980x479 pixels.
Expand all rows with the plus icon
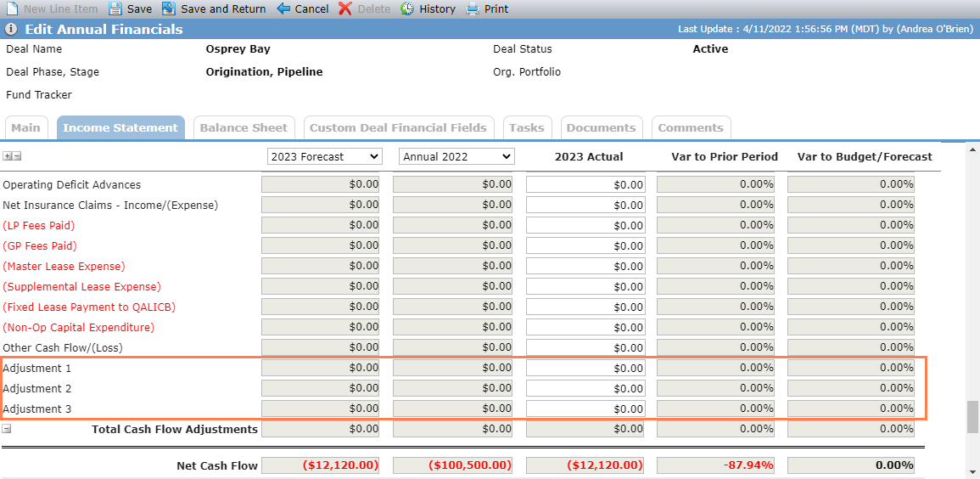point(8,156)
